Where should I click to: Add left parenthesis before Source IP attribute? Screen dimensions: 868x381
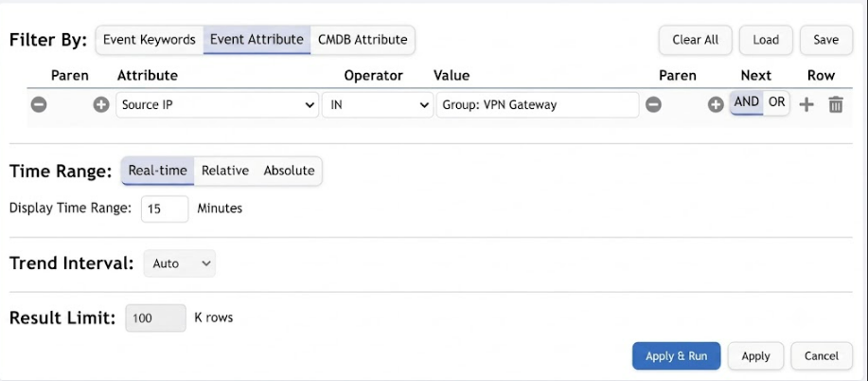coord(100,104)
